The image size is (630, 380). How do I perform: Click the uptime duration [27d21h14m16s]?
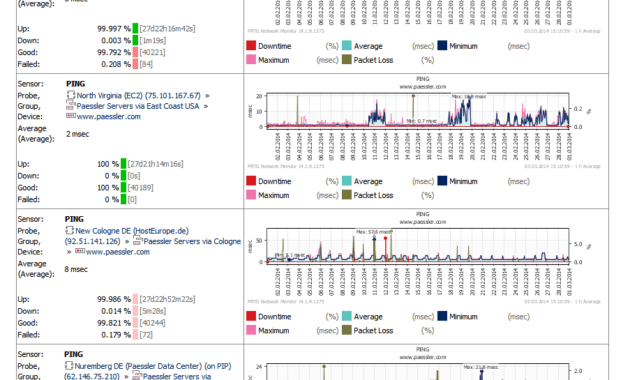point(155,164)
